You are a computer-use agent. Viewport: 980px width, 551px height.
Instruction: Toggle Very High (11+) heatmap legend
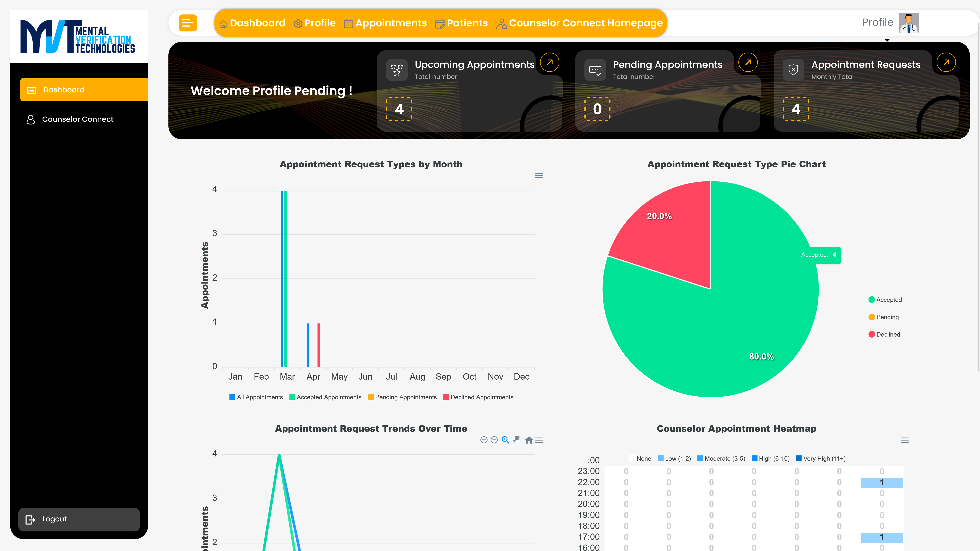821,459
